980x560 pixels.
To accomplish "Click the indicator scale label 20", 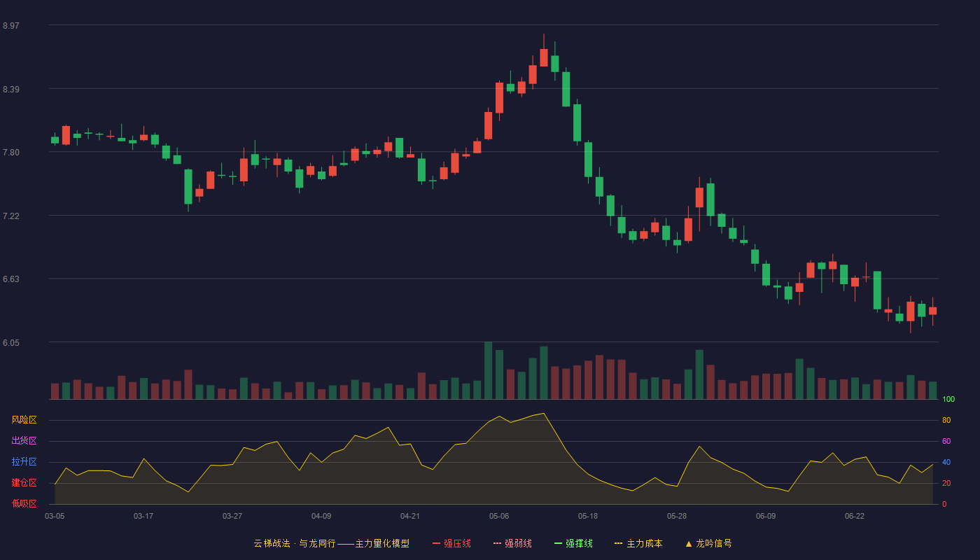I will click(x=946, y=484).
